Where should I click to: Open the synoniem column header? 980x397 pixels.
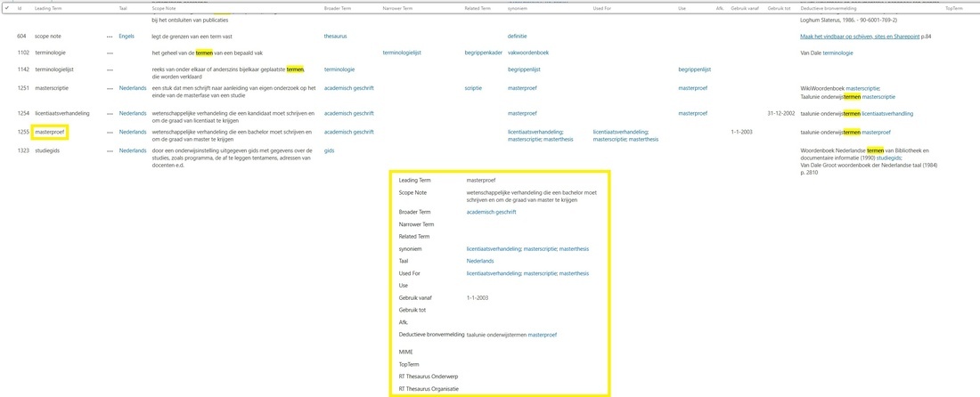tap(519, 8)
